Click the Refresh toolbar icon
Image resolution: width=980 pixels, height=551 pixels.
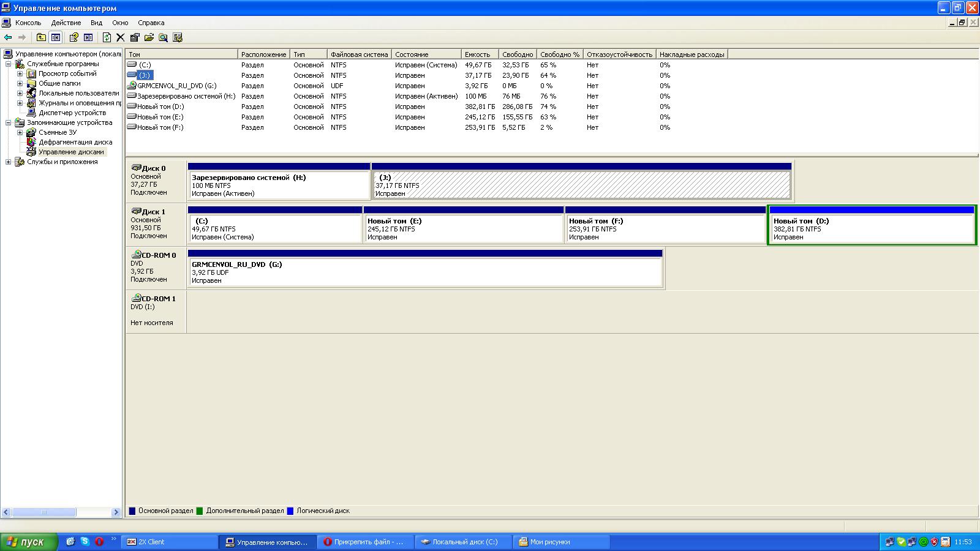pos(107,37)
